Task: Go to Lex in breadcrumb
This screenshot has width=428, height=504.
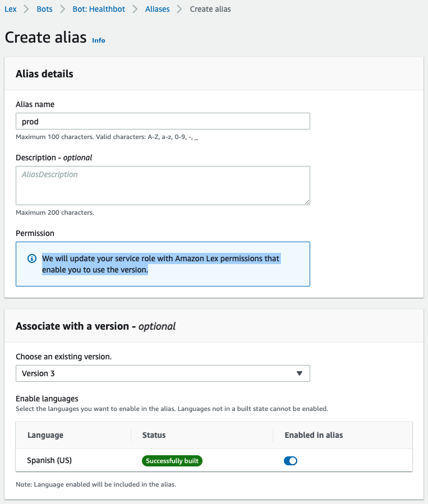Action: point(10,9)
